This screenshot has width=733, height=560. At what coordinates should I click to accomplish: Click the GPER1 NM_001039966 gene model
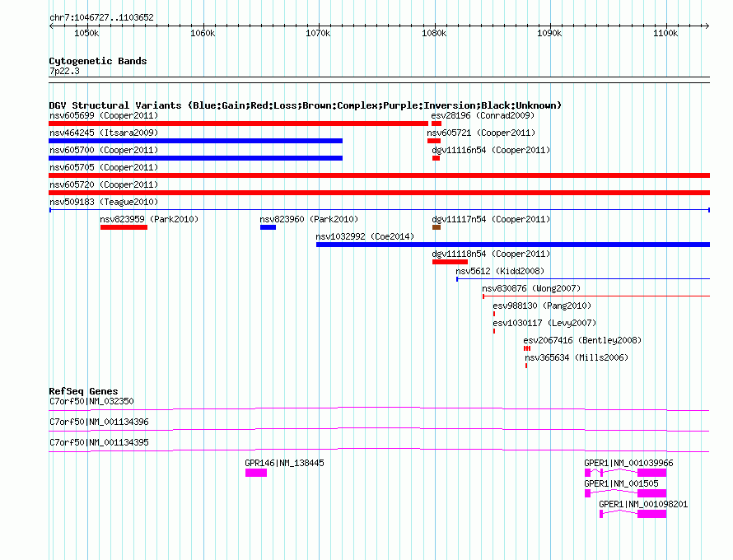(625, 473)
